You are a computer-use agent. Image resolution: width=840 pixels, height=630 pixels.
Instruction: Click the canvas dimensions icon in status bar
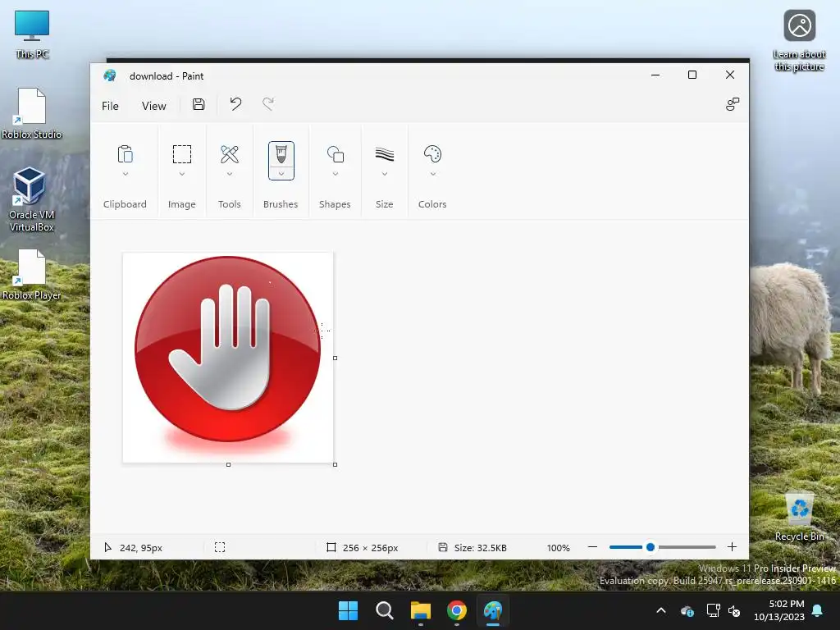click(331, 547)
